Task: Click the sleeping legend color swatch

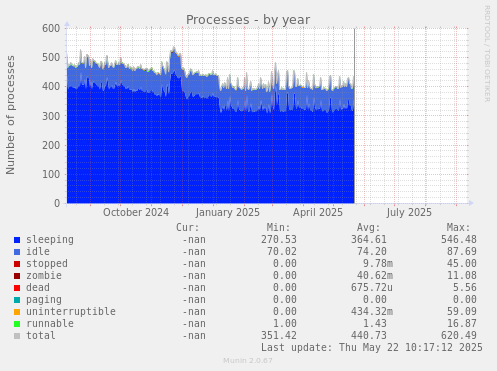Action: pos(17,240)
